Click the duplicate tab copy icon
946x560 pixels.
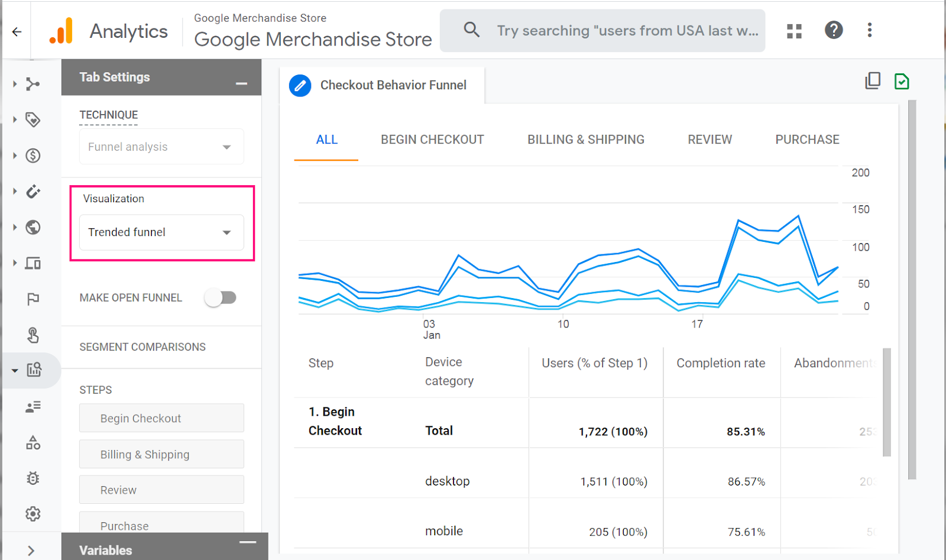873,80
